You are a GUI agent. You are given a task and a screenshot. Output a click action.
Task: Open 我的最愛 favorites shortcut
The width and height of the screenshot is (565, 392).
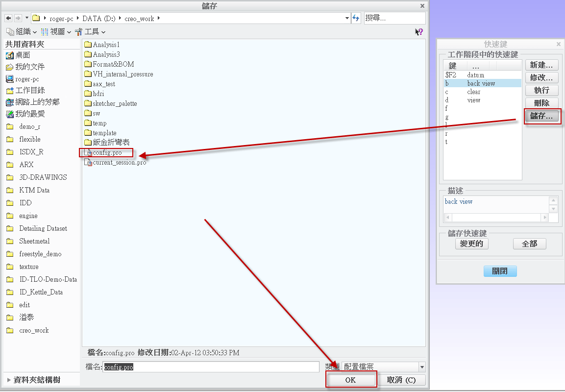click(x=30, y=114)
